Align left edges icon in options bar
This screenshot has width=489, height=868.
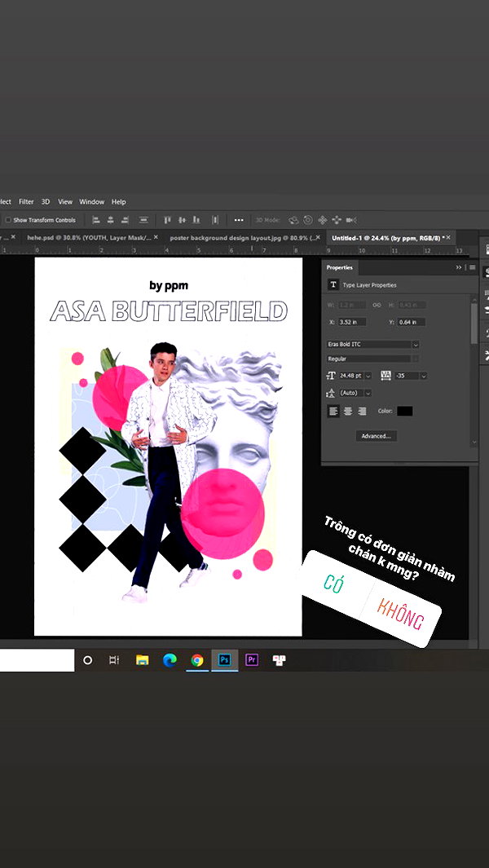(96, 220)
